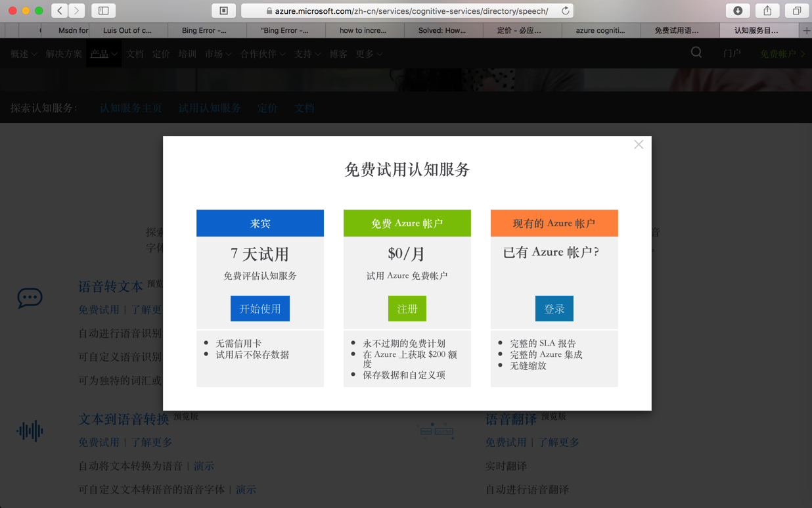Click the 来宾 card header
The height and width of the screenshot is (508, 812).
260,223
